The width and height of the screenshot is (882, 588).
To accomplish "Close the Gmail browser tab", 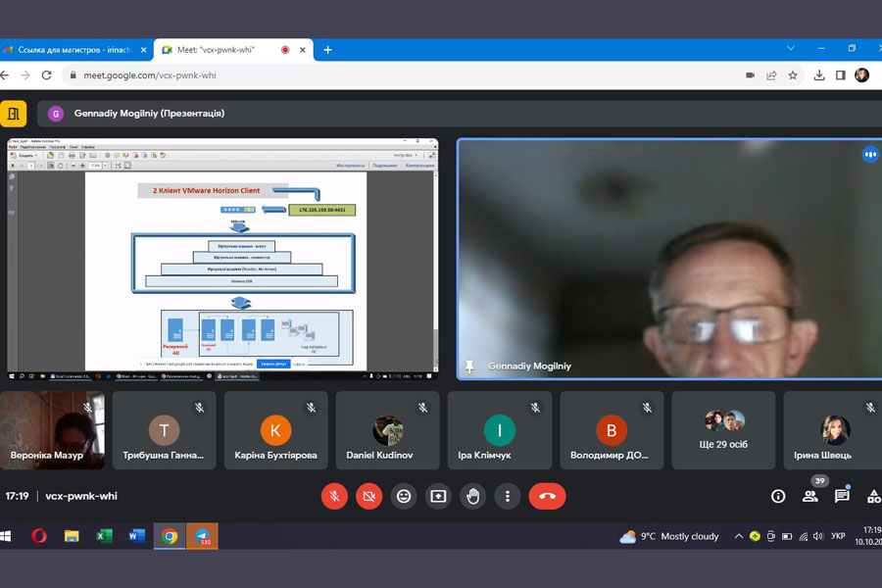I will 143,50.
